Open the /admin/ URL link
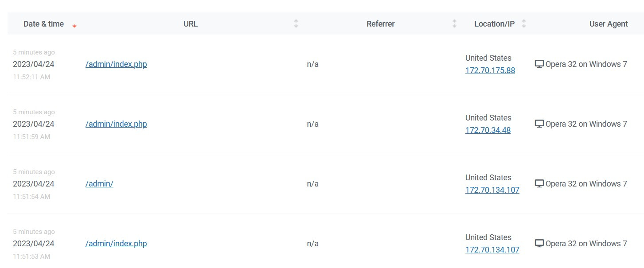Screen dimensions: 644x268 click(99, 184)
